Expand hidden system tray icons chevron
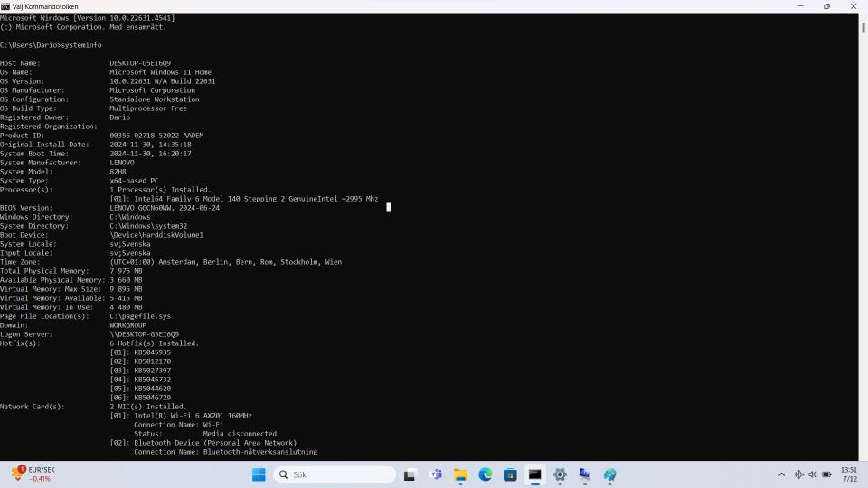 781,474
